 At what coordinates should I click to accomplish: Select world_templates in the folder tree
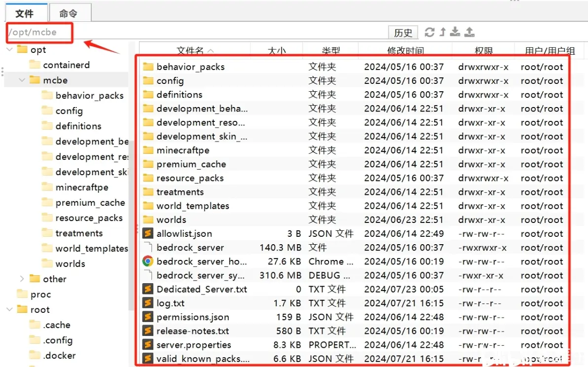point(92,249)
